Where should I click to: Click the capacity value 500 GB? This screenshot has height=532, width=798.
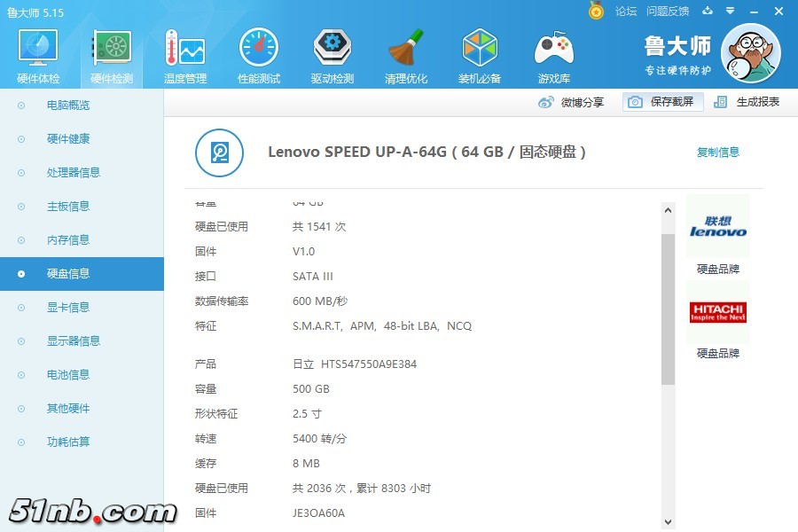[x=311, y=389]
